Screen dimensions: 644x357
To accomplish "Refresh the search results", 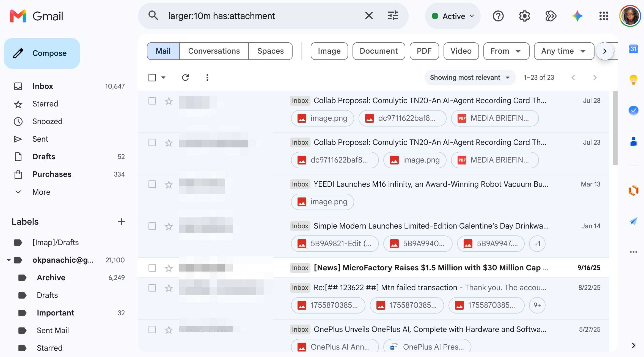I will coord(185,78).
